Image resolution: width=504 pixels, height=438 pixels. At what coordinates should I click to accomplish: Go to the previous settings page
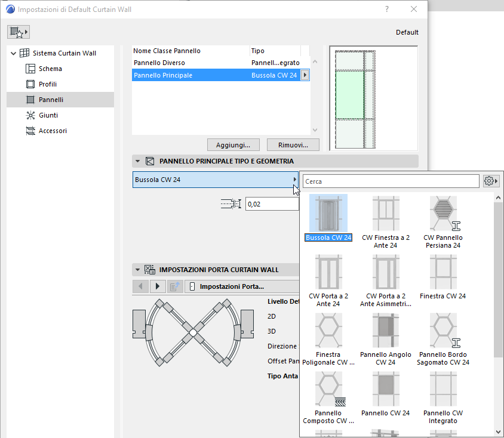pos(140,286)
